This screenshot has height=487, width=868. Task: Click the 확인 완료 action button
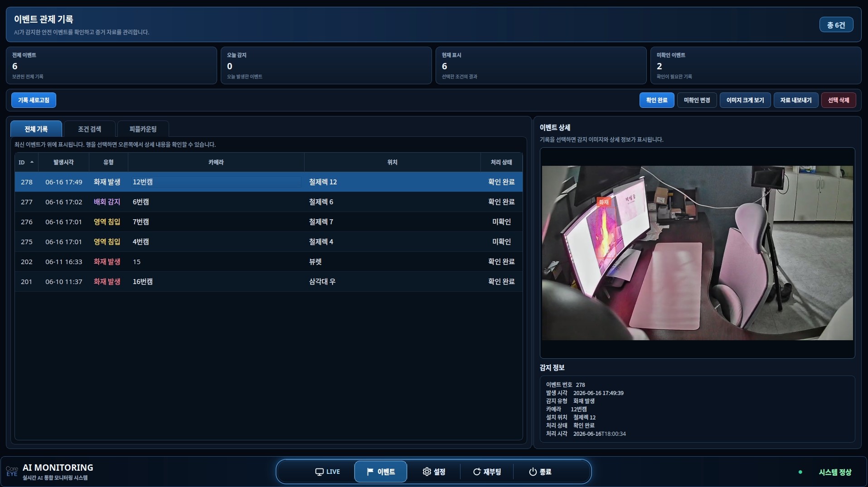tap(657, 100)
